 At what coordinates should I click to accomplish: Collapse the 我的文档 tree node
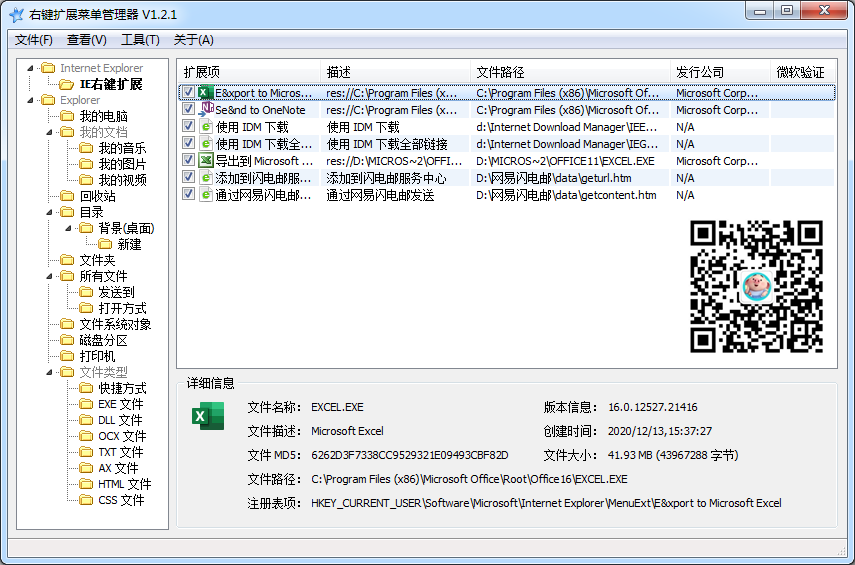pyautogui.click(x=50, y=133)
